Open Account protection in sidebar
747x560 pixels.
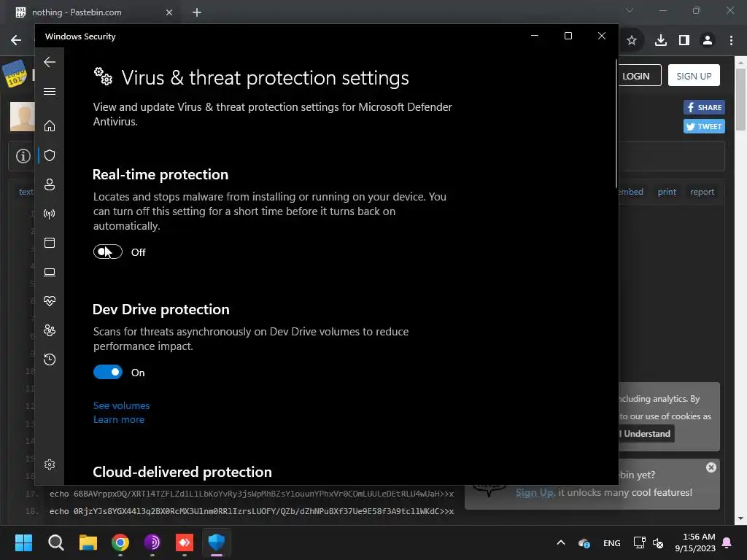pos(50,184)
